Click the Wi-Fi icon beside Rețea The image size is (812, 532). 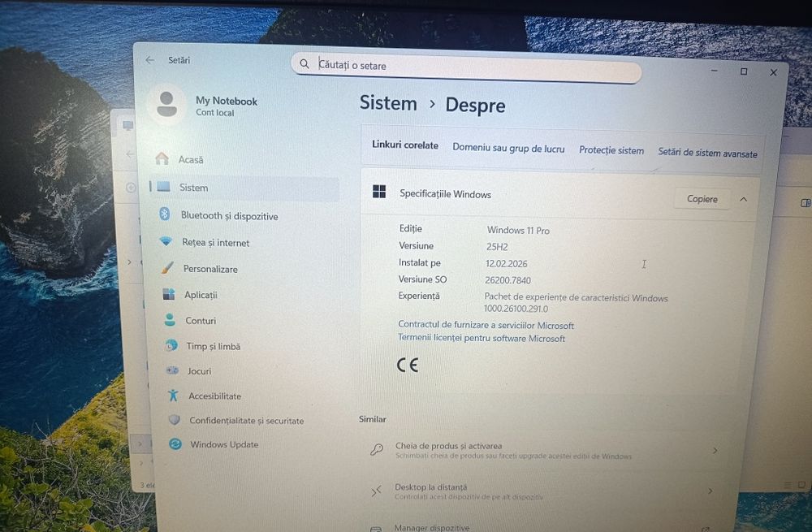click(166, 241)
